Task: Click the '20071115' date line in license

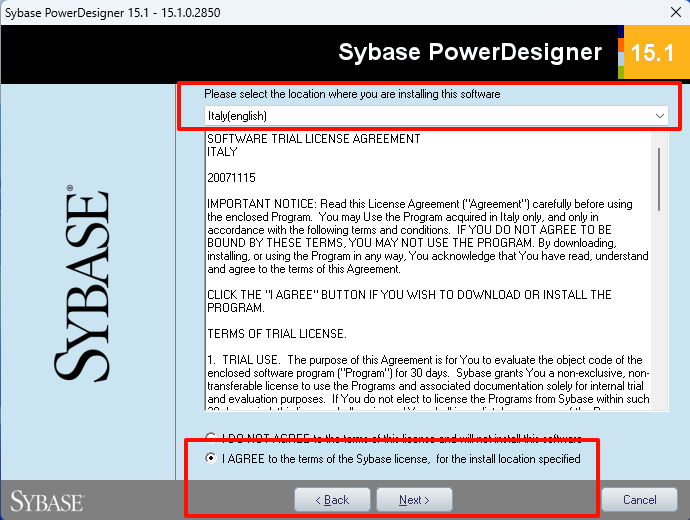Action: (231, 178)
